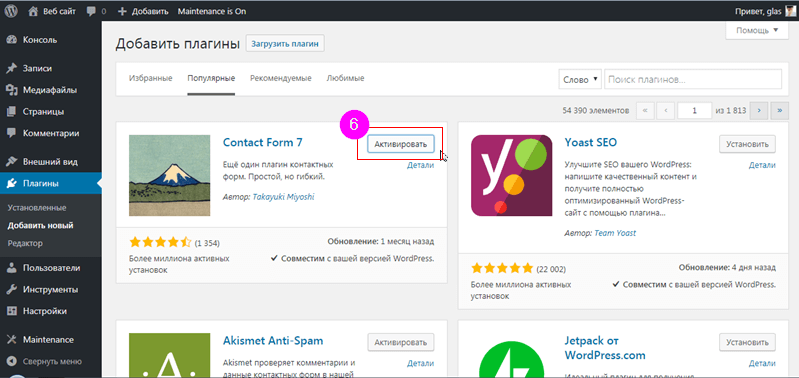Click the Внешний вид brush icon
799x378 pixels.
click(x=12, y=162)
